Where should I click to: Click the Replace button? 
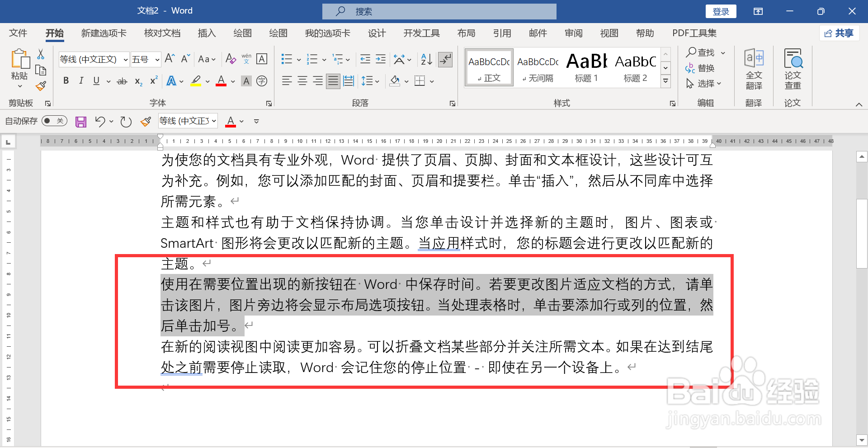[x=700, y=68]
